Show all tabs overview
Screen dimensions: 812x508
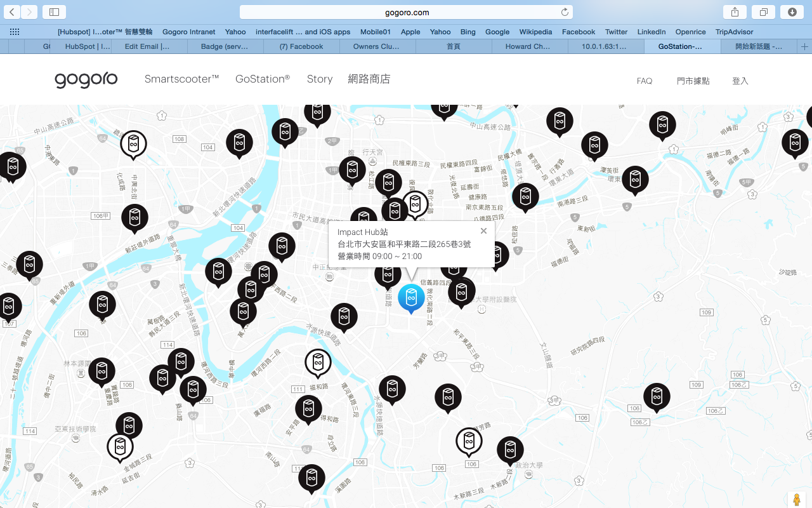(764, 12)
